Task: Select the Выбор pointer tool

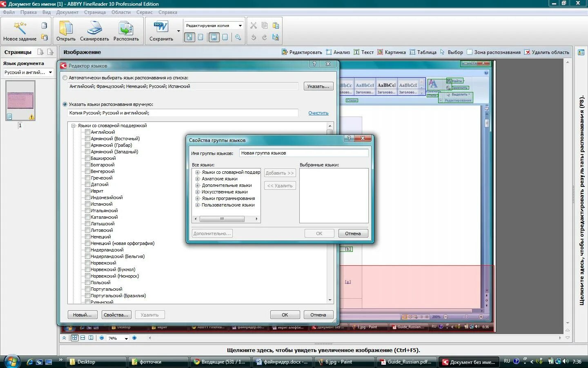Action: pos(451,52)
